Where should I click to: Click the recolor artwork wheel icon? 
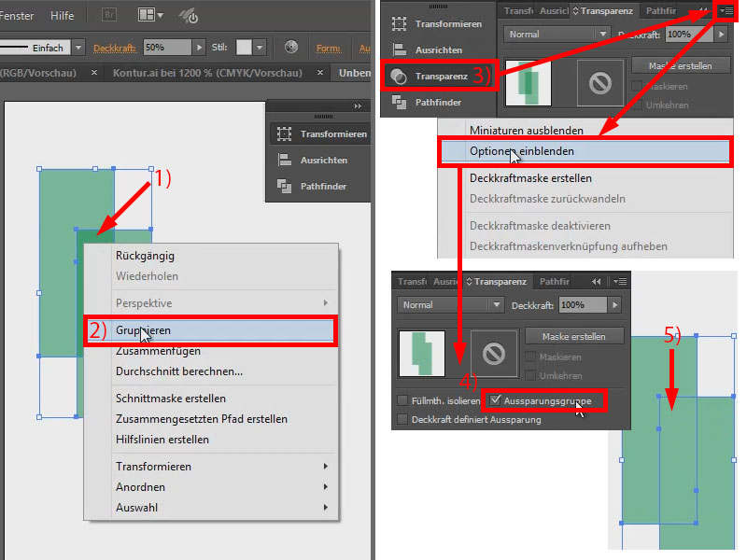(291, 48)
